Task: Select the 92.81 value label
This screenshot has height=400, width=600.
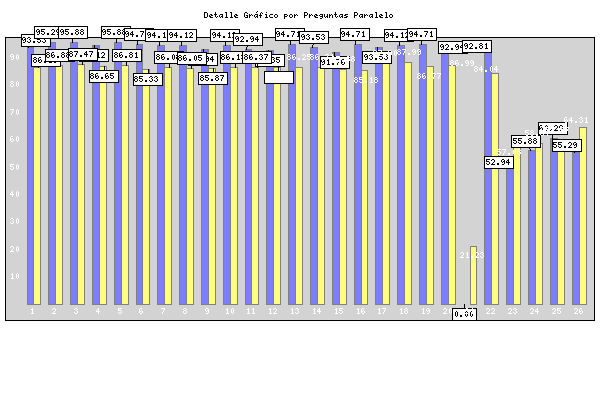Action: tap(476, 46)
